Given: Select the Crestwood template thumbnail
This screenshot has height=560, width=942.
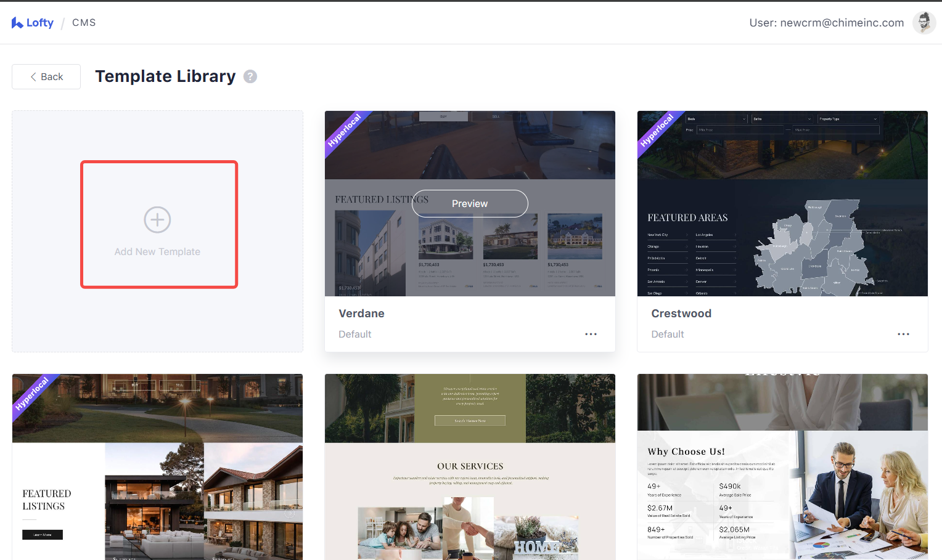Looking at the screenshot, I should tap(782, 203).
